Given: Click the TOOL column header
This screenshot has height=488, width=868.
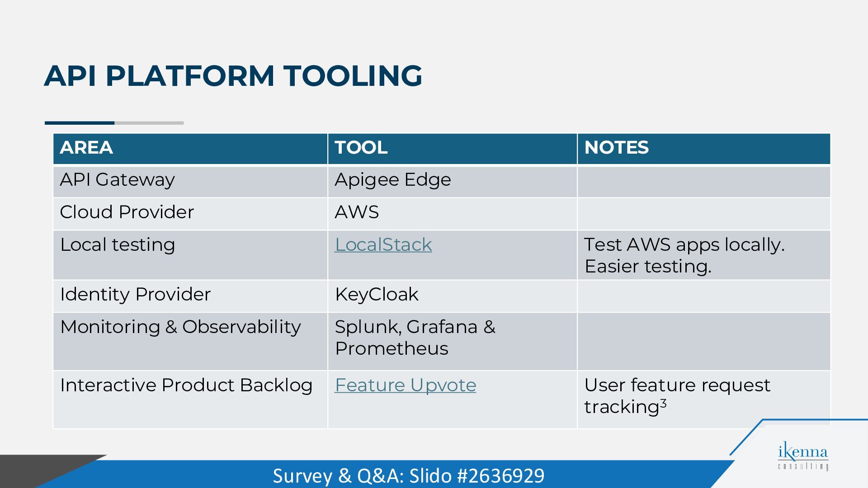Looking at the screenshot, I should coord(453,149).
